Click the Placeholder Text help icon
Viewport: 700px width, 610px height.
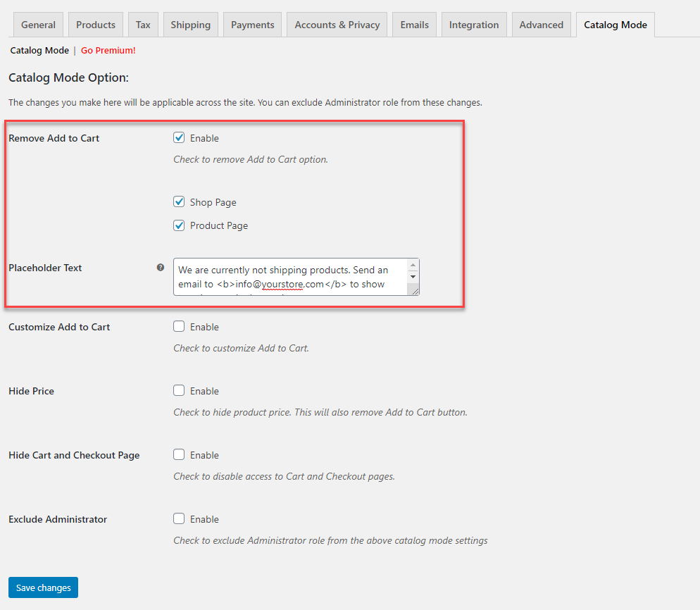click(161, 268)
